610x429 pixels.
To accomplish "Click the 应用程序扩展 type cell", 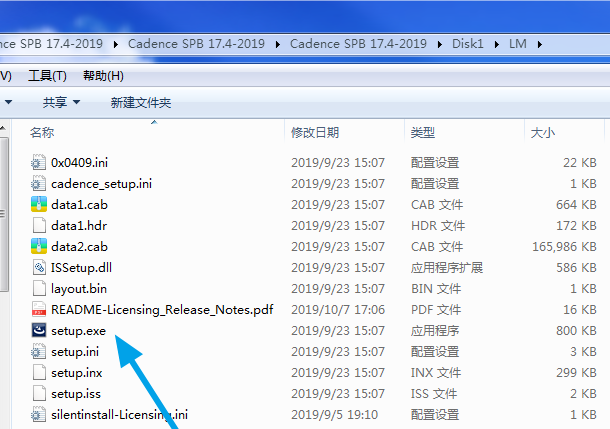I will point(447,268).
